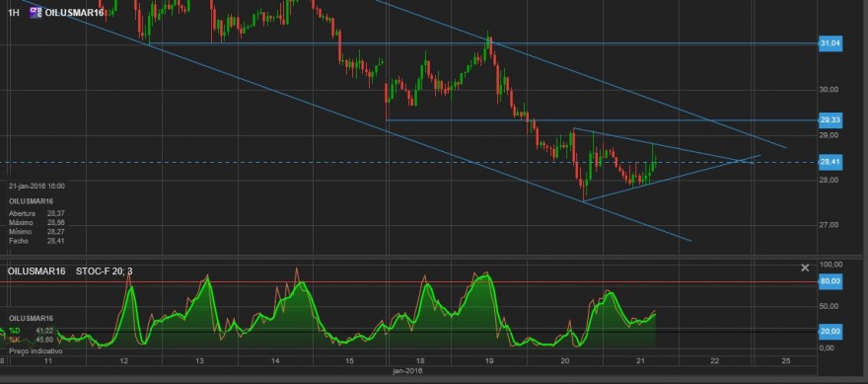Click the Abertura value 28,37
868x384 pixels.
[56, 213]
